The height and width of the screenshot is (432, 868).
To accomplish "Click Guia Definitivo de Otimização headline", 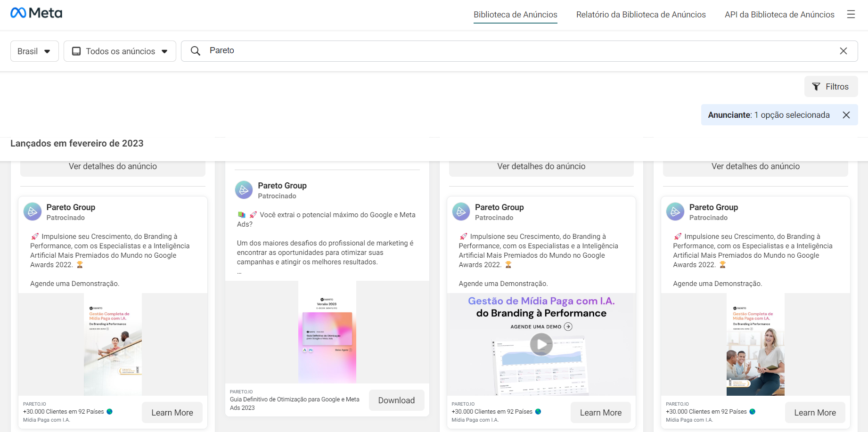I will 295,404.
